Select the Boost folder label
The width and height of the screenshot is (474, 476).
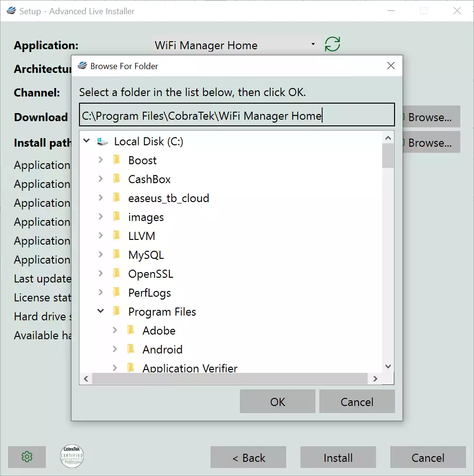pos(142,160)
